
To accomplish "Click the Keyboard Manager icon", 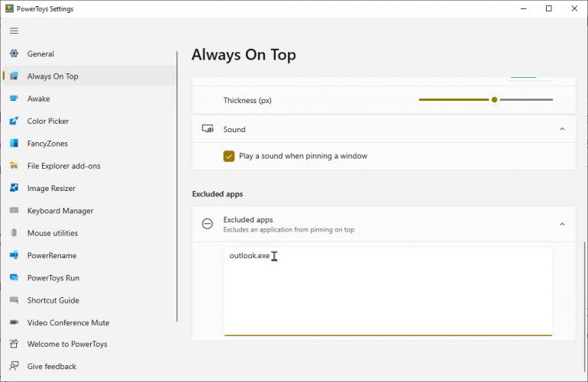I will 14,211.
